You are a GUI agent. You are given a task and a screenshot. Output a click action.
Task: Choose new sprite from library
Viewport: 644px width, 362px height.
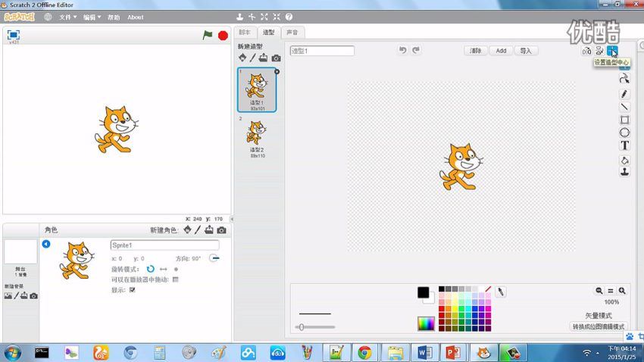(187, 229)
